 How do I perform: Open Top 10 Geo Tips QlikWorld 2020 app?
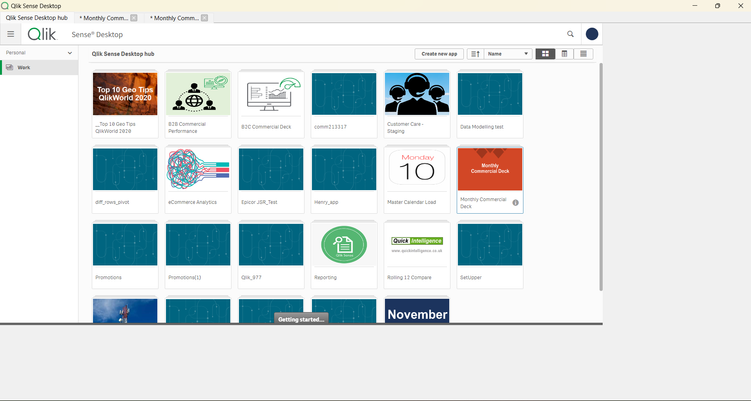tap(125, 104)
